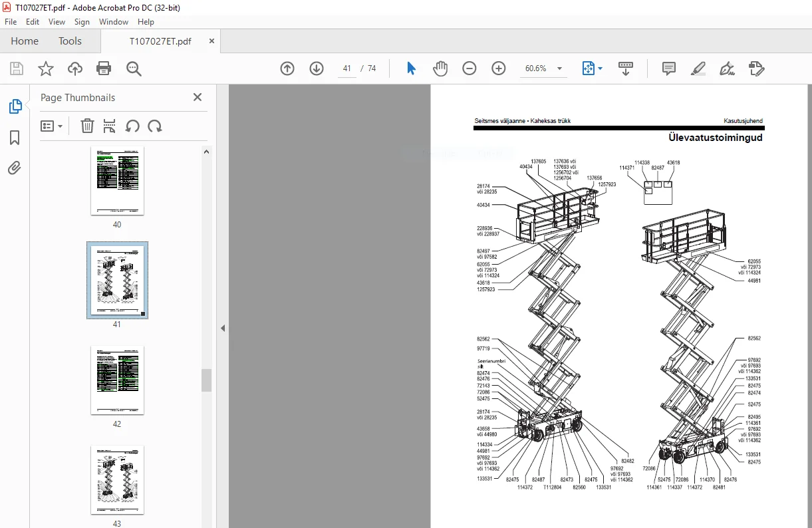Open the Find text magnifier tool
The width and height of the screenshot is (812, 528).
(x=134, y=68)
